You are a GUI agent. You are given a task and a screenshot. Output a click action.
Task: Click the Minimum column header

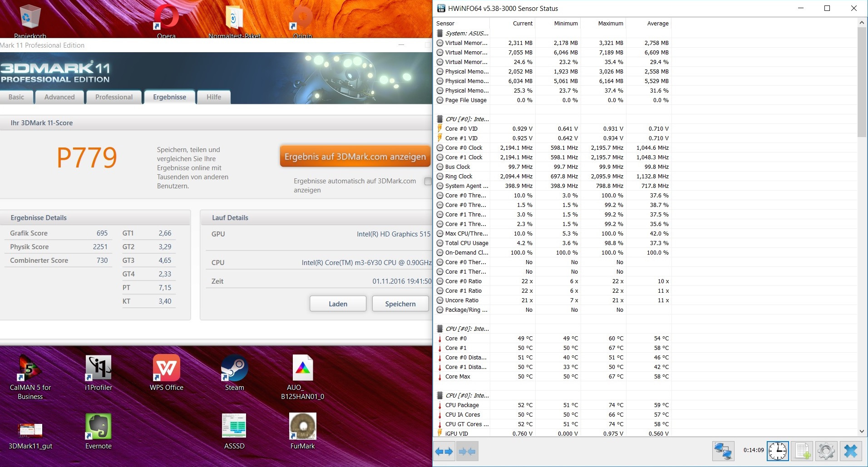tap(558, 23)
